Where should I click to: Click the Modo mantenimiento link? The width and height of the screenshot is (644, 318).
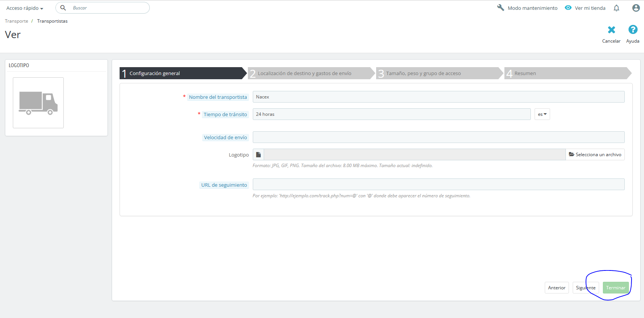pyautogui.click(x=532, y=8)
